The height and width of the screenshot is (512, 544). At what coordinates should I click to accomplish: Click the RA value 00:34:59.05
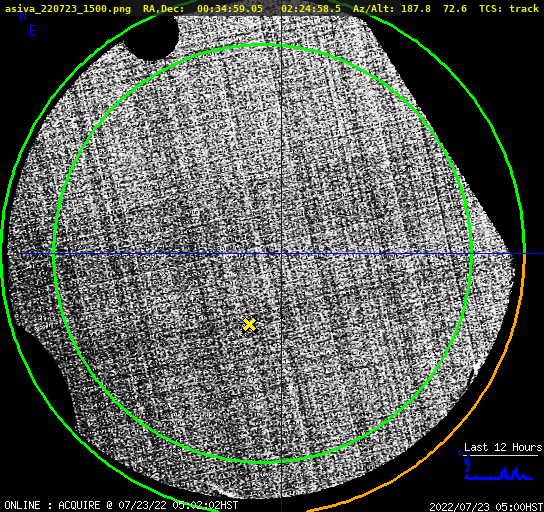(x=230, y=8)
